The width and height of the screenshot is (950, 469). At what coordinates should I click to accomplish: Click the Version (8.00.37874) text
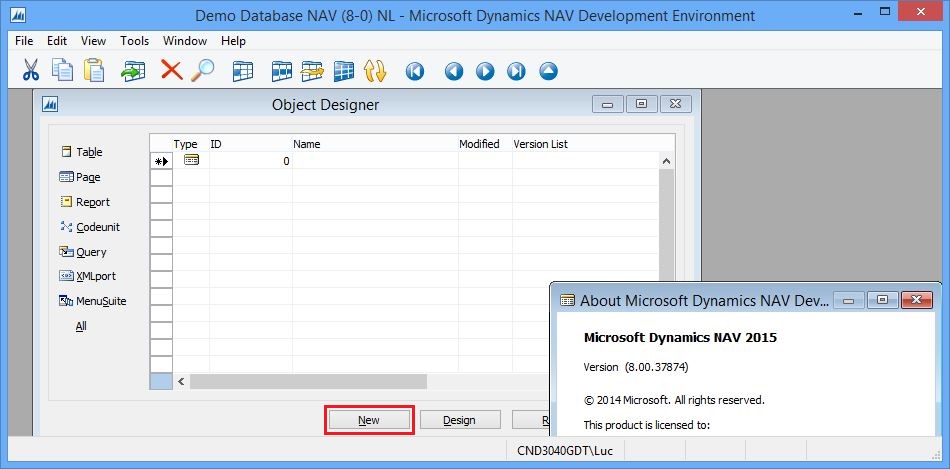coord(636,367)
